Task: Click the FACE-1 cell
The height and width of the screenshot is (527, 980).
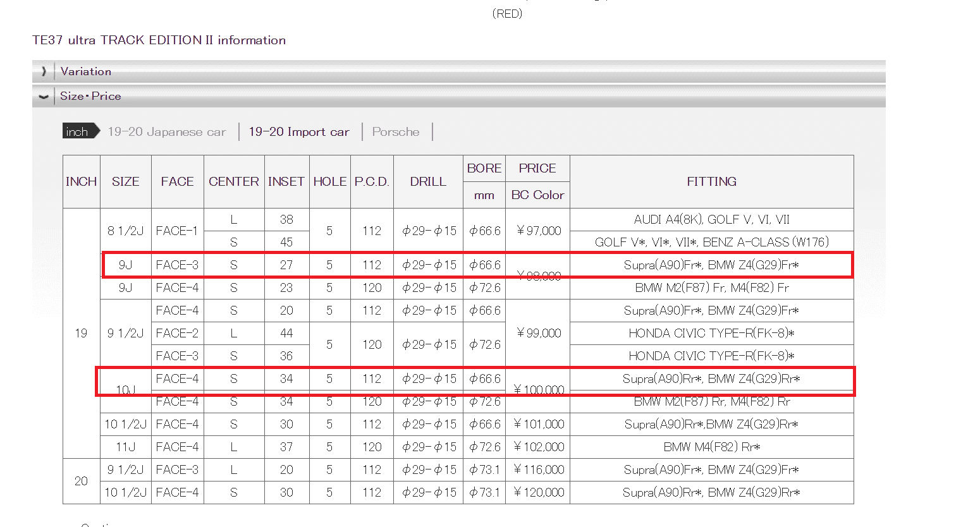Action: [x=178, y=231]
